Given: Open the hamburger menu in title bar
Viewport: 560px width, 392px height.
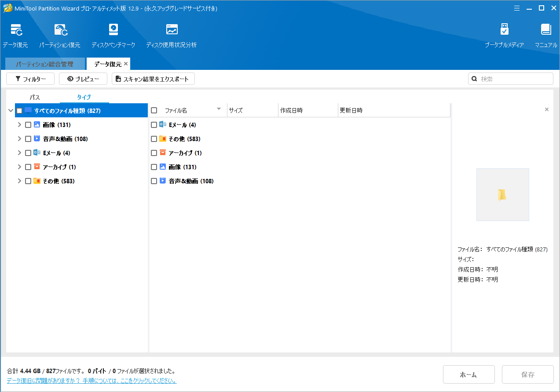Looking at the screenshot, I should pyautogui.click(x=517, y=8).
